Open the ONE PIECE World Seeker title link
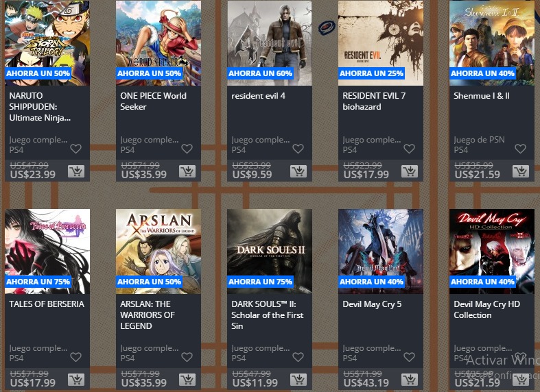Screen dimensions: 540x392 (153, 101)
